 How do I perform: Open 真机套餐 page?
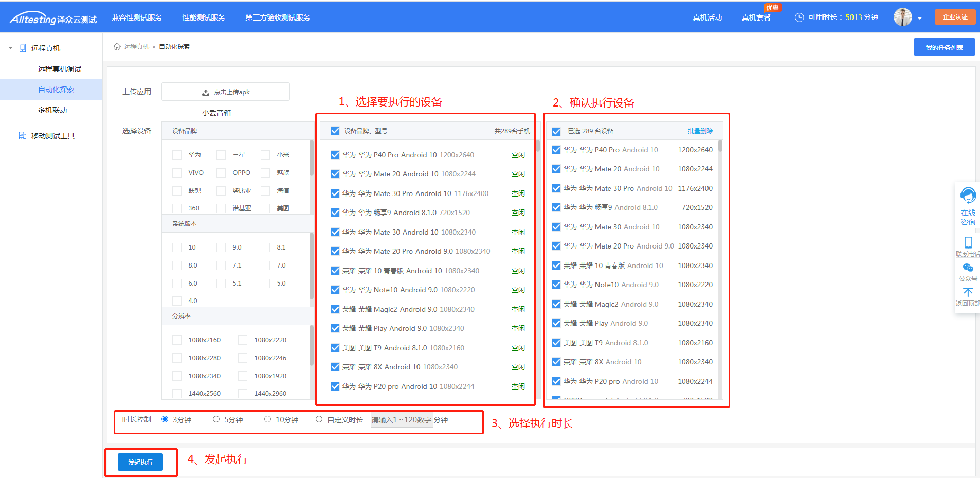(756, 17)
